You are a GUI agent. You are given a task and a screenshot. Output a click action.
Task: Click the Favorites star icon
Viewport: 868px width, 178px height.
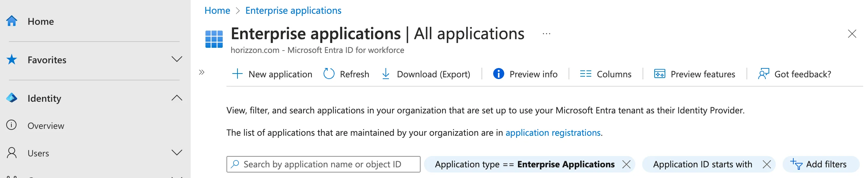pos(12,59)
